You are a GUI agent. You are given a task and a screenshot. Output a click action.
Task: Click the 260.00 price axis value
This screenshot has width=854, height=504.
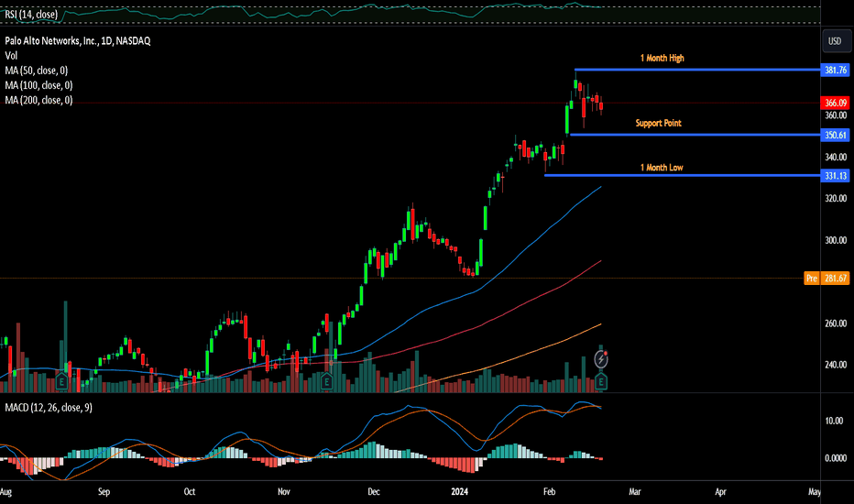coord(836,323)
